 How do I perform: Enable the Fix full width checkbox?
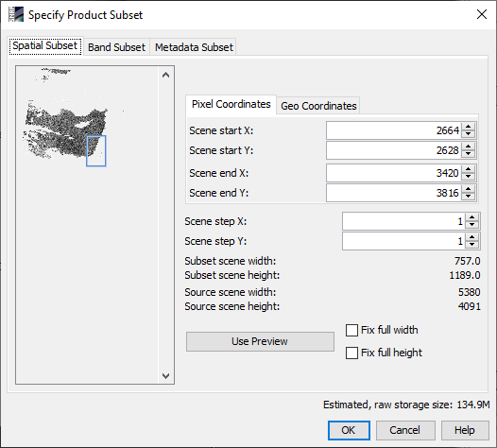351,330
